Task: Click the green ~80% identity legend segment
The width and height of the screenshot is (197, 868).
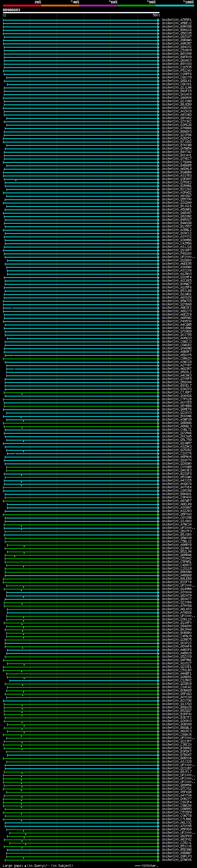Action: 137,6
